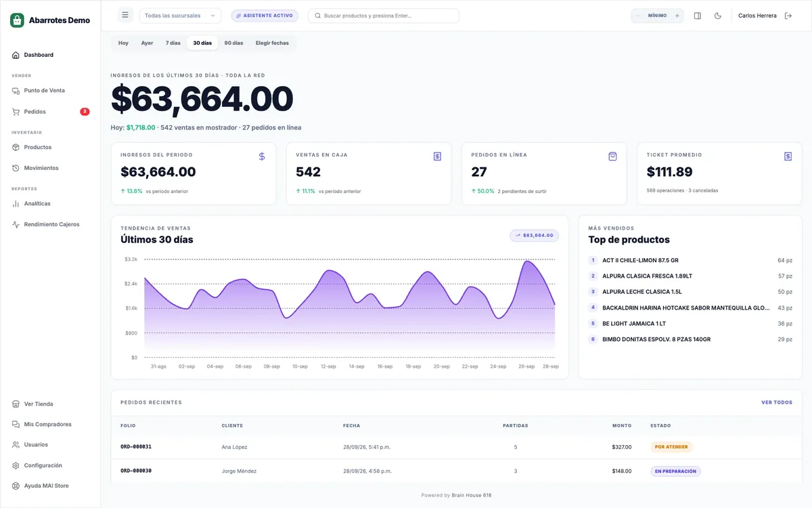Open Productos box icon in sidebar
Viewport: 812px width, 508px height.
(x=16, y=147)
